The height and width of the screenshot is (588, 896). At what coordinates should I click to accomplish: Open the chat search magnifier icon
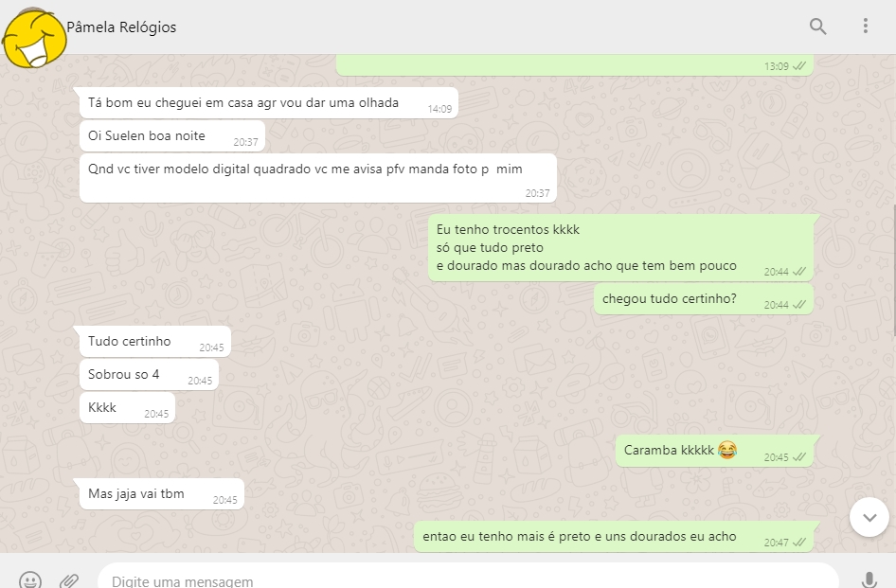point(817,27)
